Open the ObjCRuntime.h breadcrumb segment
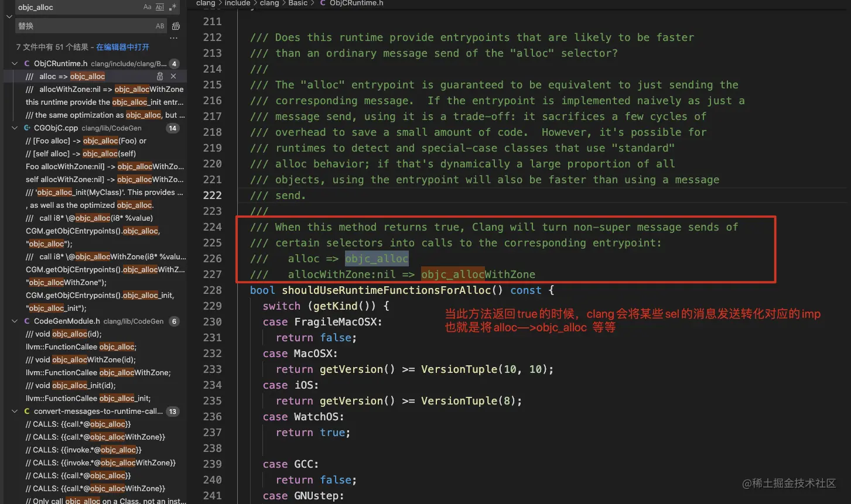Viewport: 851px width, 504px height. click(x=357, y=3)
